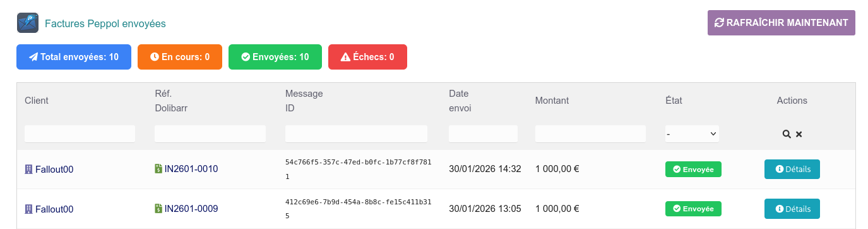This screenshot has height=229, width=868.
Task: Select the green Envoyées: 10 badge
Action: pos(275,57)
